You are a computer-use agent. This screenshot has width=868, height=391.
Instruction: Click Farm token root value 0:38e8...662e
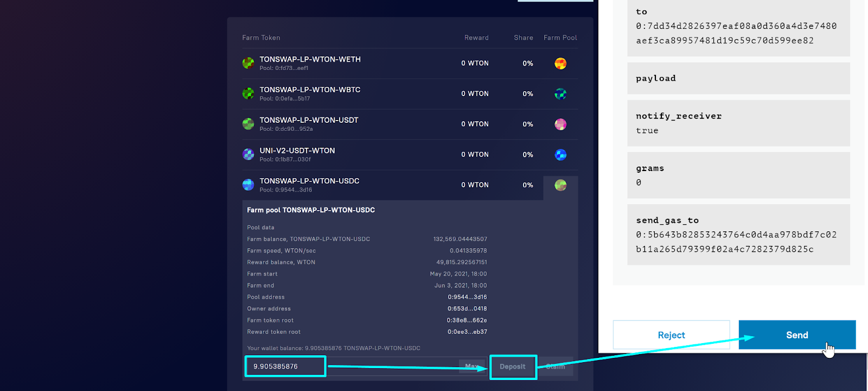tap(467, 320)
